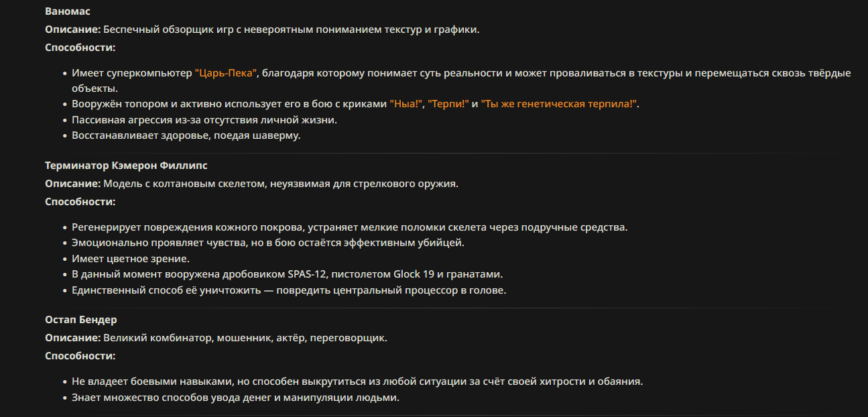Click the Terminator description about колтановый скелет

pyautogui.click(x=251, y=184)
